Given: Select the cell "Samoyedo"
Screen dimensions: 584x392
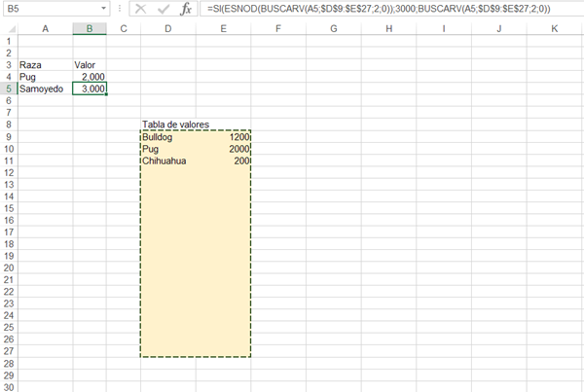Looking at the screenshot, I should tap(45, 89).
